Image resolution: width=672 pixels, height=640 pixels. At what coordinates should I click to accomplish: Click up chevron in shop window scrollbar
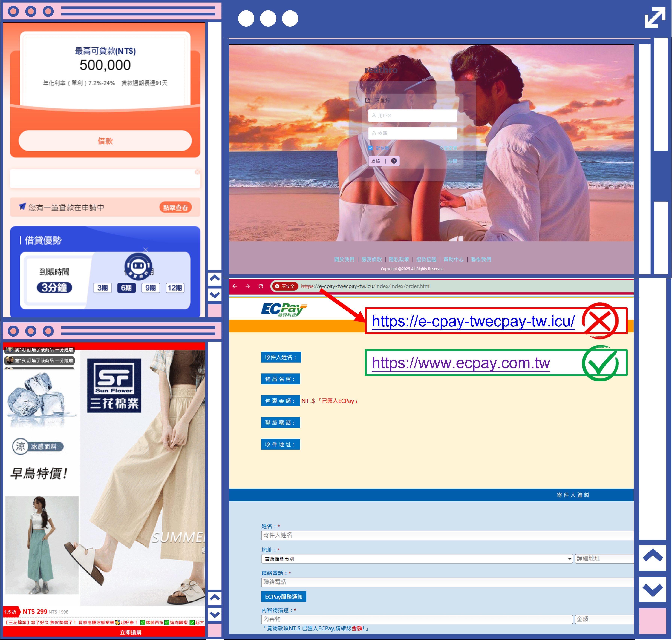[x=215, y=597]
